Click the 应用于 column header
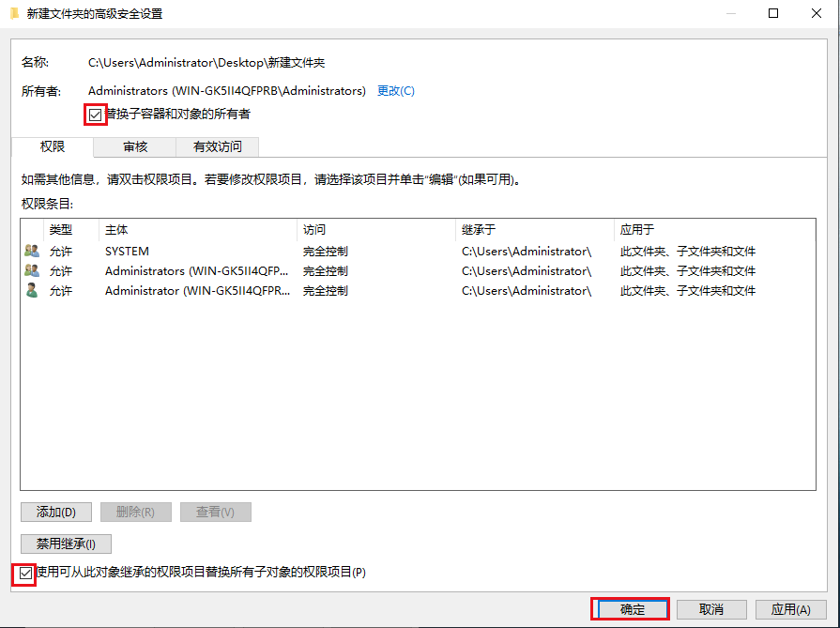Viewport: 840px width, 628px height. (x=713, y=230)
